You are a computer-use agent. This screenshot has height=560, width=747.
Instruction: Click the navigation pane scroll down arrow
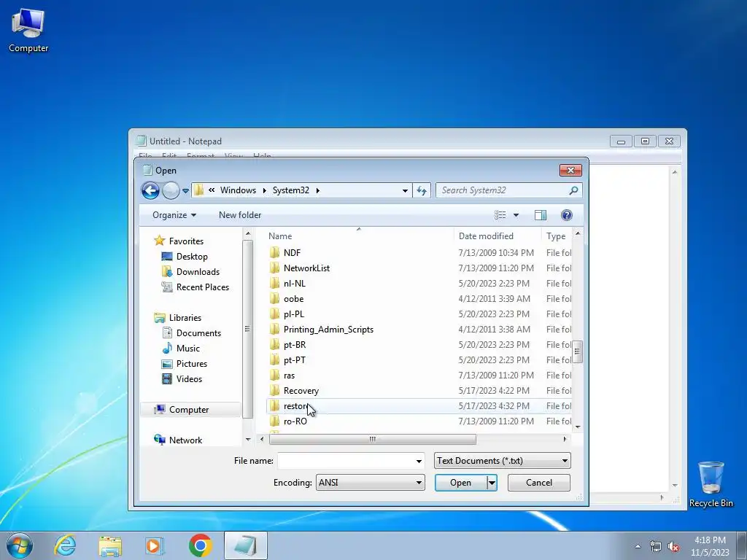[248, 440]
